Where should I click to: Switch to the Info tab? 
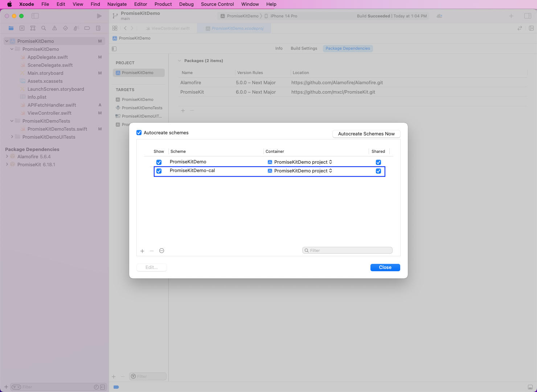coord(279,48)
